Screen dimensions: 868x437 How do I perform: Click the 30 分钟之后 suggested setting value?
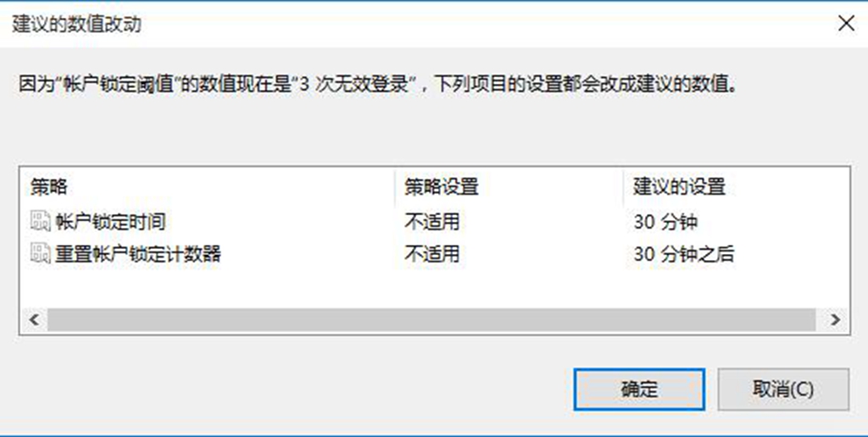(684, 254)
